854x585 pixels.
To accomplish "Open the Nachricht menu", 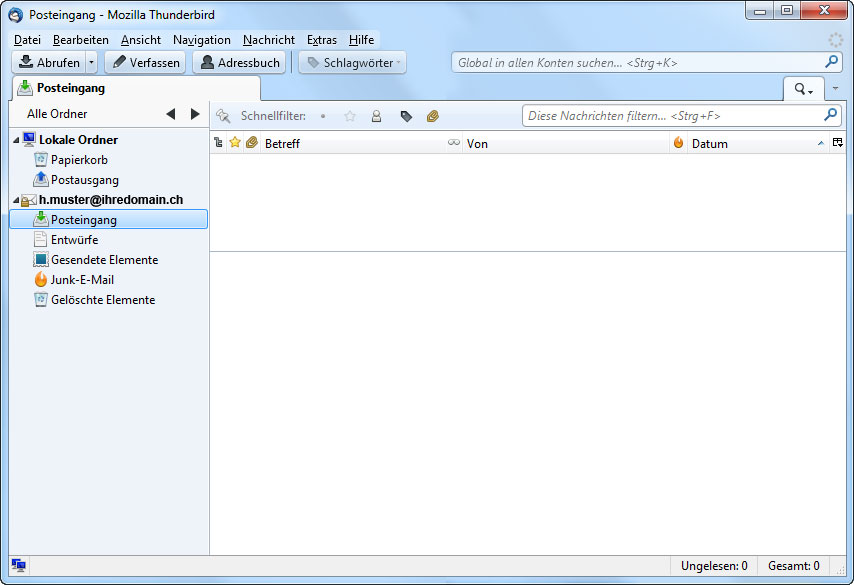I will pyautogui.click(x=269, y=40).
